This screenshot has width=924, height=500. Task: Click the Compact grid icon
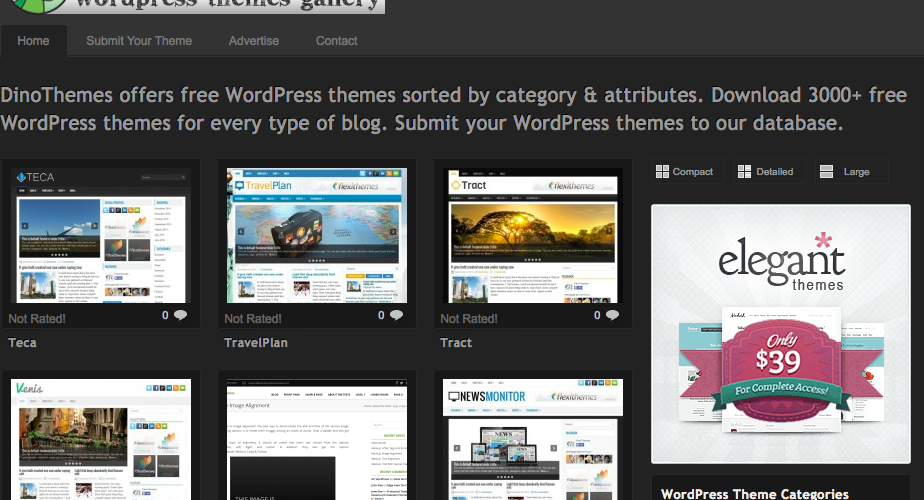662,172
